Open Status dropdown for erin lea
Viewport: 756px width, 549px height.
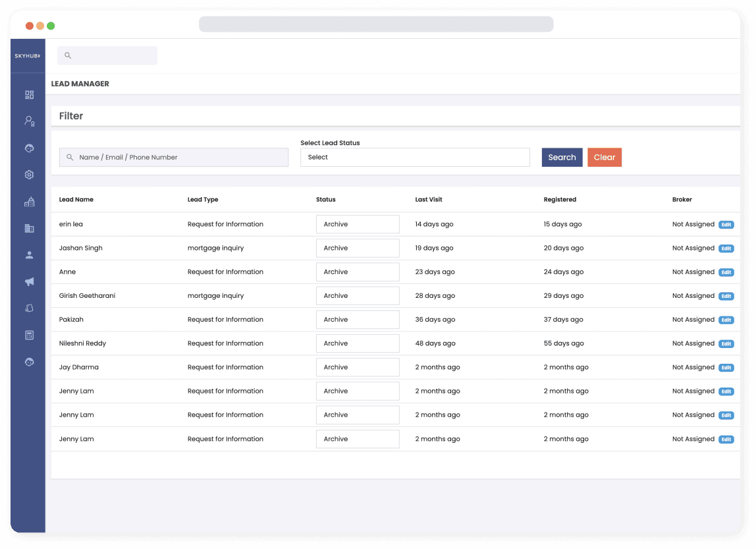click(x=358, y=224)
